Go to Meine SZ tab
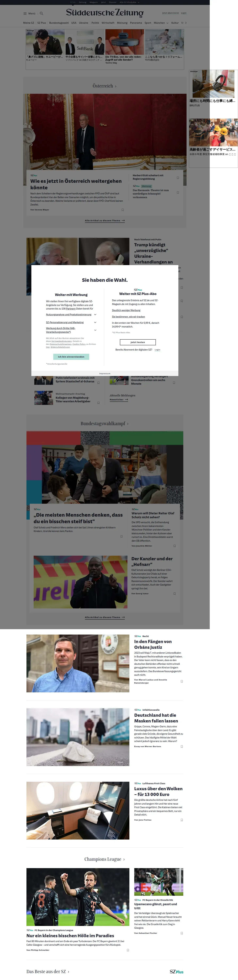 (29, 23)
